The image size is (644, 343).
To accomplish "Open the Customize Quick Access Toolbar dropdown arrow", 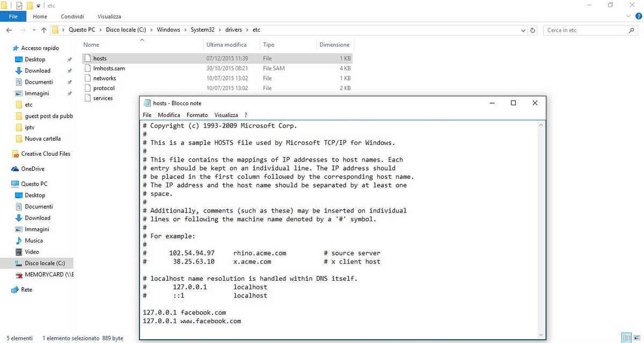I will point(39,6).
